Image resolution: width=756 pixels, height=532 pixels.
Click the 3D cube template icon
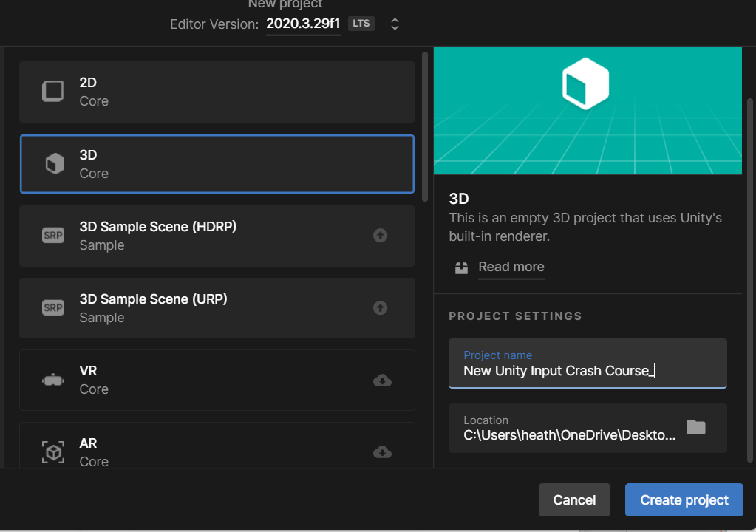[x=52, y=163]
